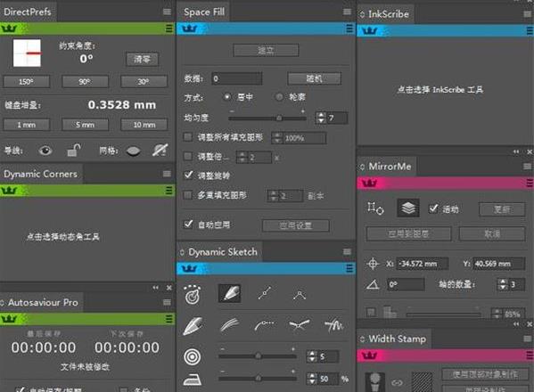Select the multi-stroke sketch icon
Screen dimensions: 534x392
[x=229, y=325]
